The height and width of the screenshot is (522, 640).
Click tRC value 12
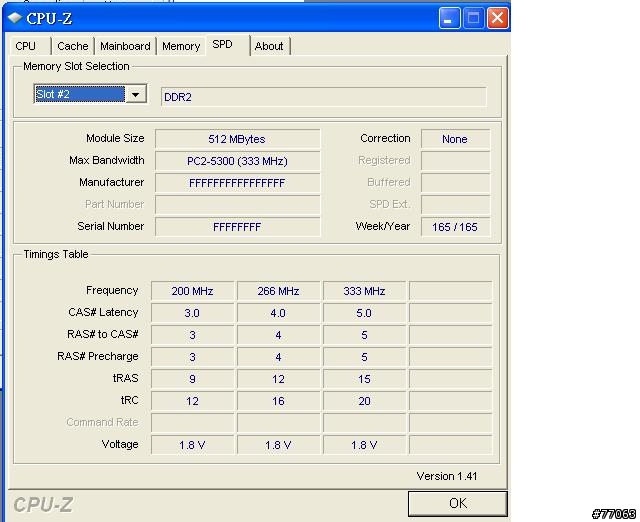(x=192, y=401)
